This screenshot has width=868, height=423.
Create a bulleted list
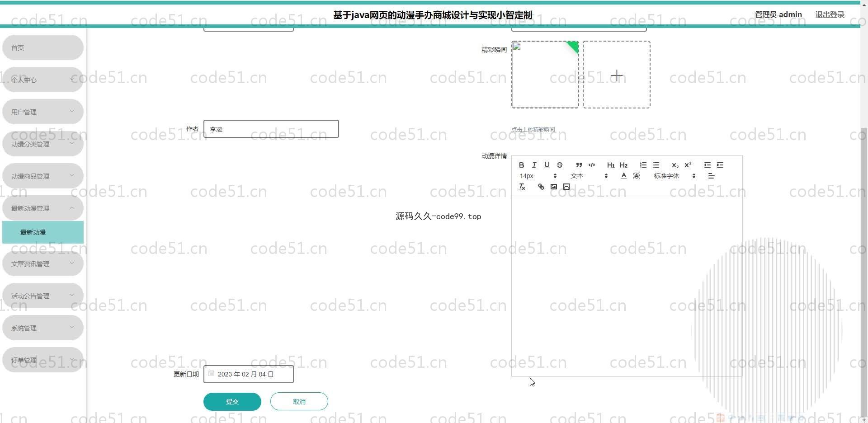click(656, 165)
